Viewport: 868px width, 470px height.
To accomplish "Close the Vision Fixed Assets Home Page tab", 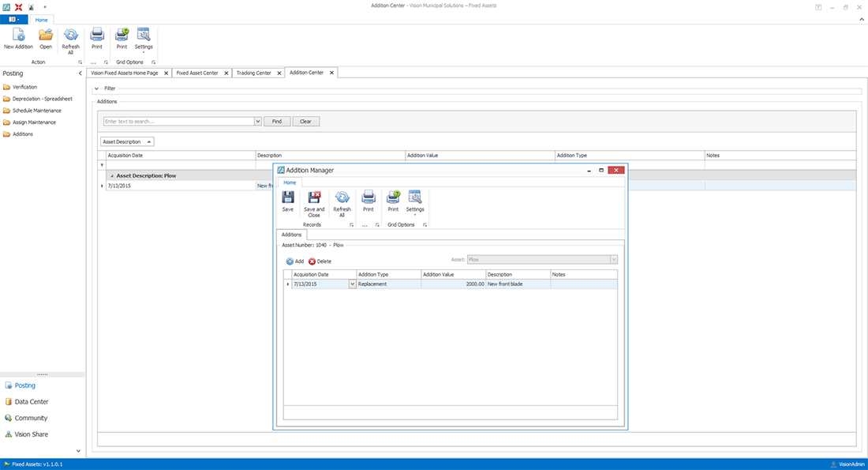I will (x=166, y=73).
